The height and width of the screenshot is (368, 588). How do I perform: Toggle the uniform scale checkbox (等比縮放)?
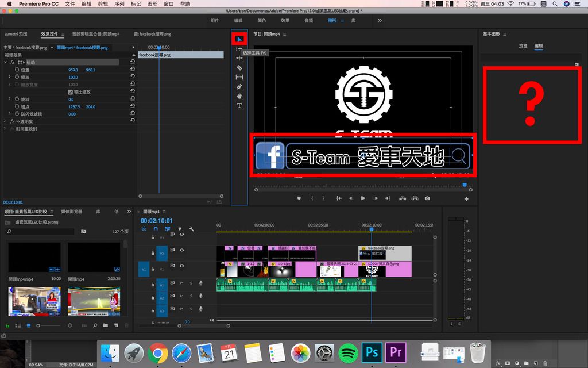pos(70,92)
